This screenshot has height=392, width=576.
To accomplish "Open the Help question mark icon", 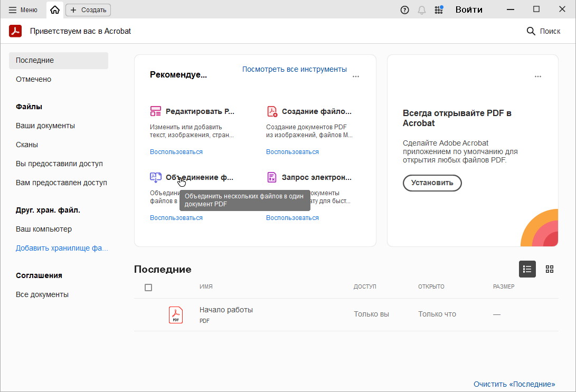I will 404,10.
